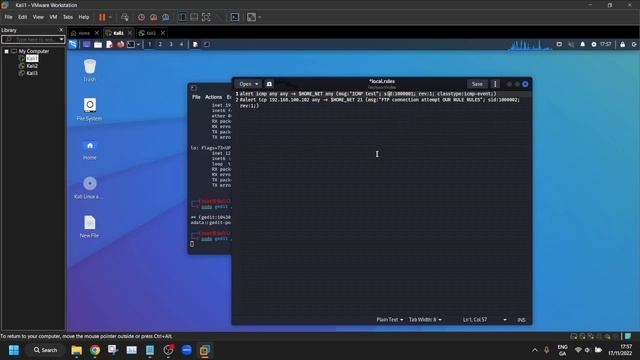Toggle the library sidebar view icon

point(182,17)
